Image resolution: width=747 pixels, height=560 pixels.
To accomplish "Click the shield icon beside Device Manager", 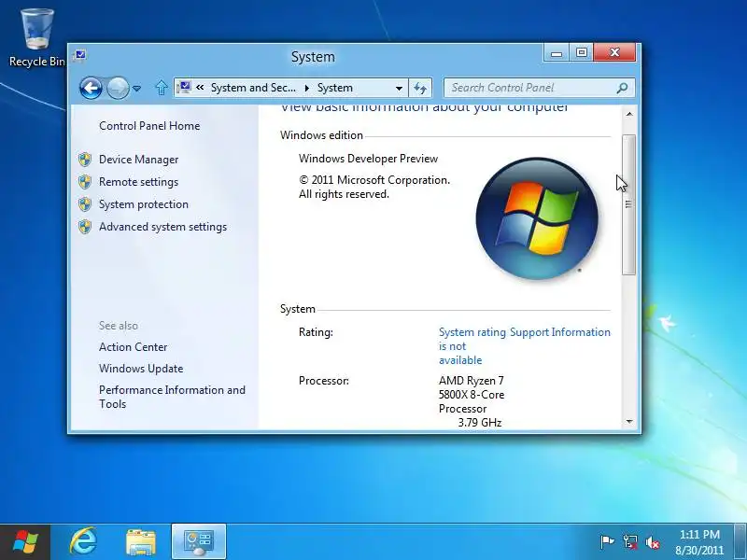I will (85, 160).
